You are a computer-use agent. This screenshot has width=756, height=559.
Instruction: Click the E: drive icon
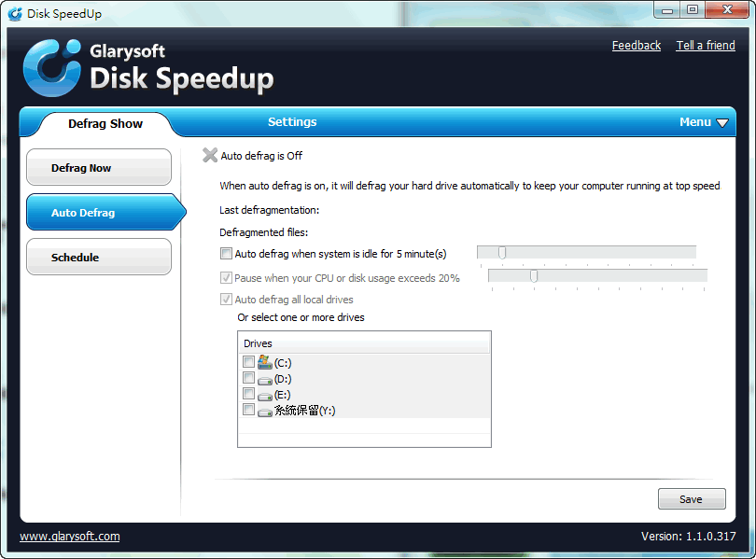tap(265, 396)
